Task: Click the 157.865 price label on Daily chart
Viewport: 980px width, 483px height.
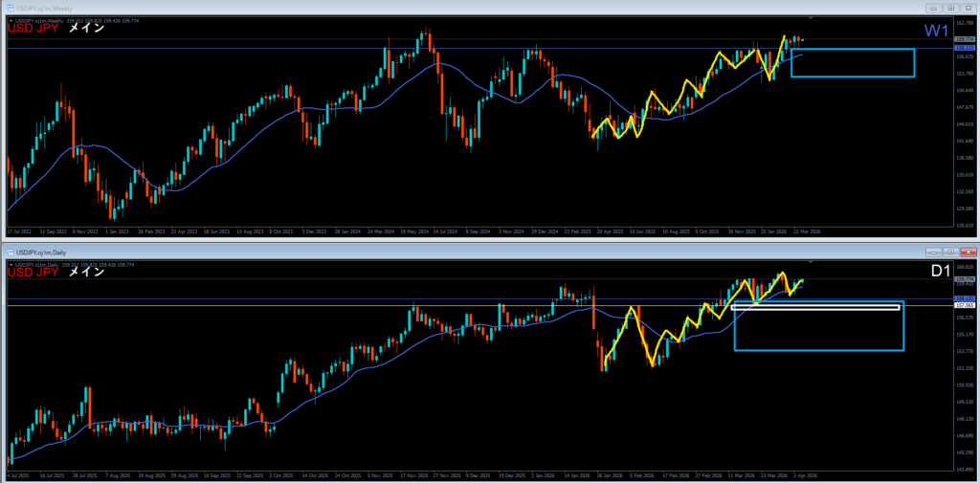Action: tap(965, 305)
